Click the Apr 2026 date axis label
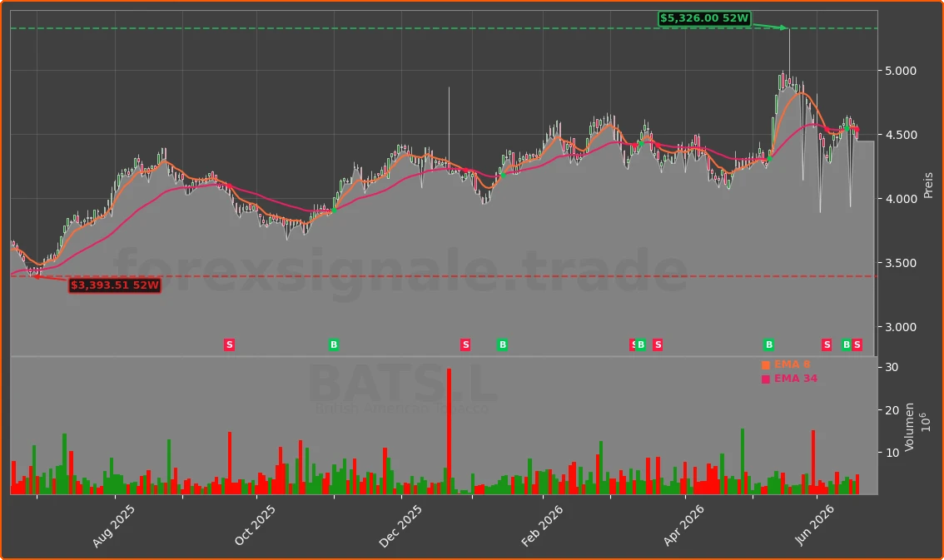Image resolution: width=944 pixels, height=560 pixels. 683,525
